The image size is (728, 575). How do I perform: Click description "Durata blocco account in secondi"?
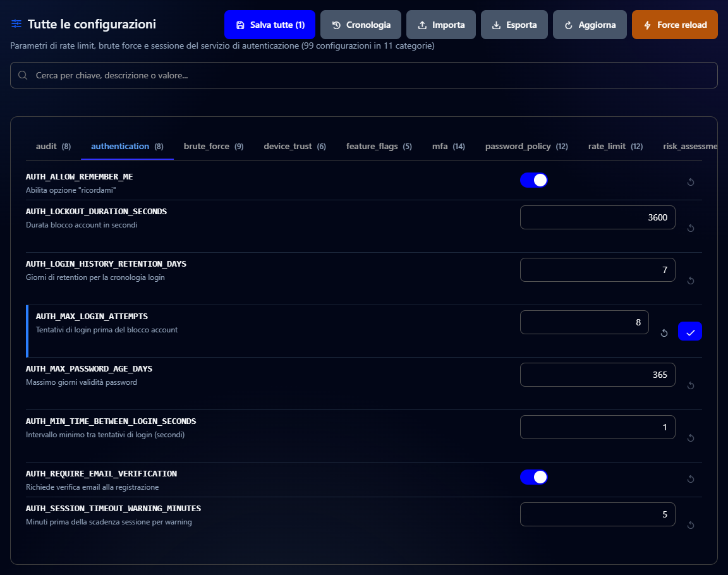click(x=82, y=225)
